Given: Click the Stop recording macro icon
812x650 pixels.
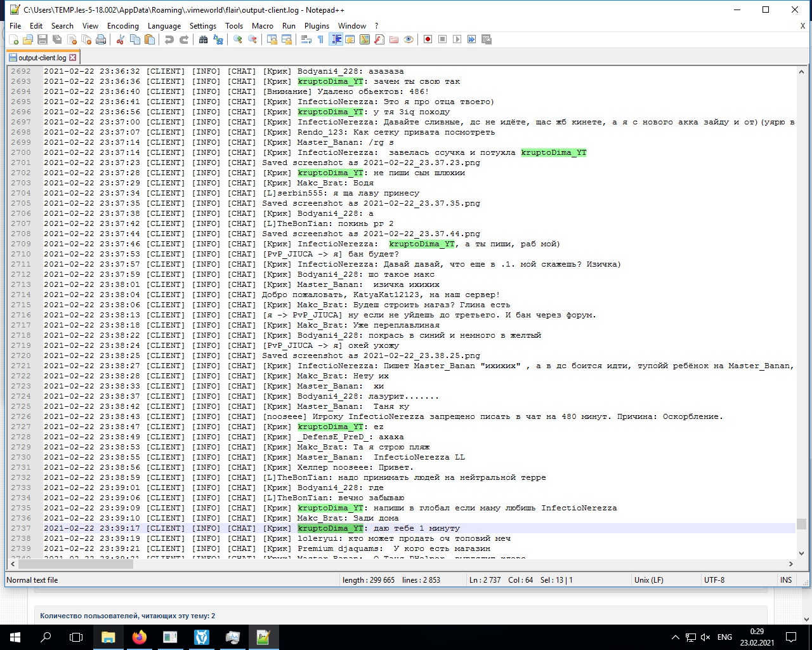Looking at the screenshot, I should (442, 39).
